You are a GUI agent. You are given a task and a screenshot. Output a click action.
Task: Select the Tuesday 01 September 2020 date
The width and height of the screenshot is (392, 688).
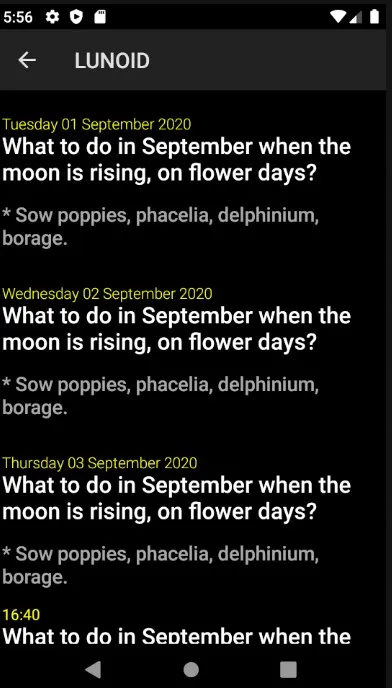[97, 125]
